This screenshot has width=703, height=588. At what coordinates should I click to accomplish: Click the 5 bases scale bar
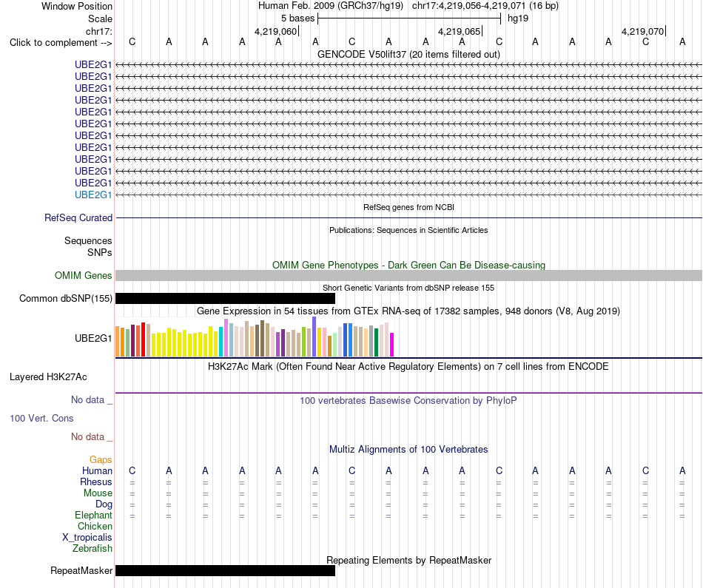click(x=409, y=18)
